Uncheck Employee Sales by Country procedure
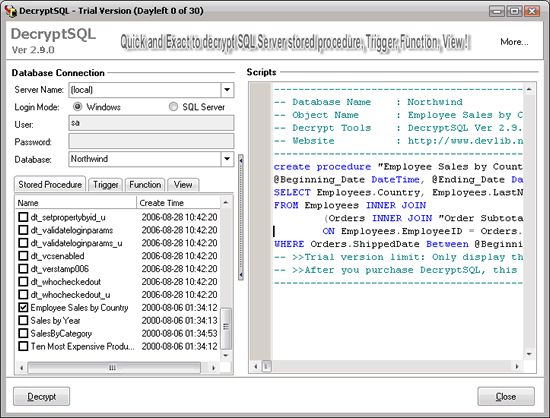This screenshot has width=550, height=418. (23, 308)
